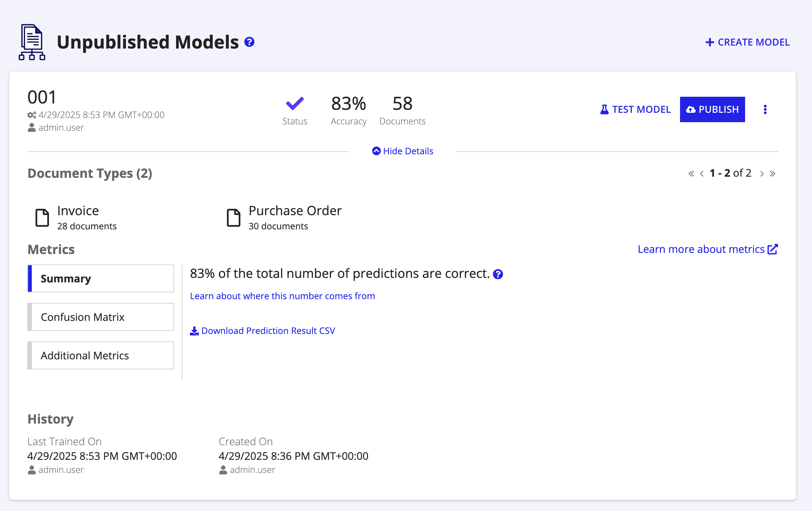This screenshot has width=812, height=511.
Task: Click the Invoice document type icon
Action: point(42,218)
